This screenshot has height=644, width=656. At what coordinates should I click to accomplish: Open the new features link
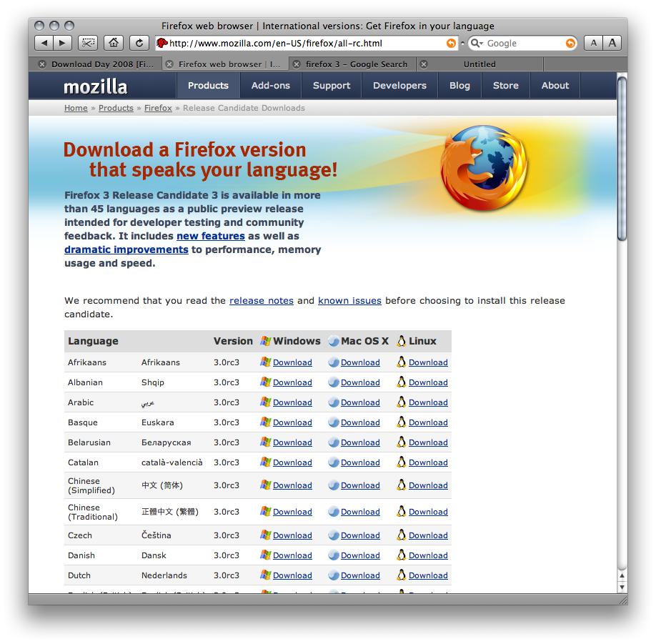coord(210,236)
